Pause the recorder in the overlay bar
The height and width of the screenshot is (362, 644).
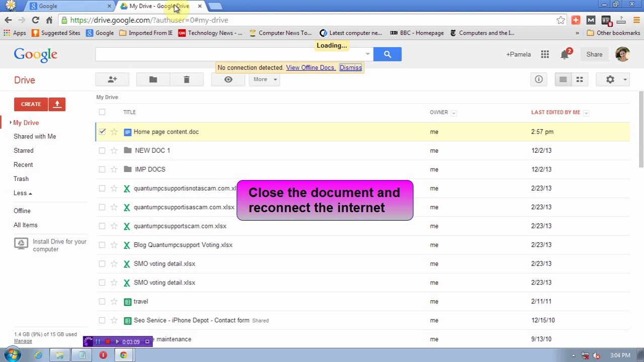pos(98,342)
